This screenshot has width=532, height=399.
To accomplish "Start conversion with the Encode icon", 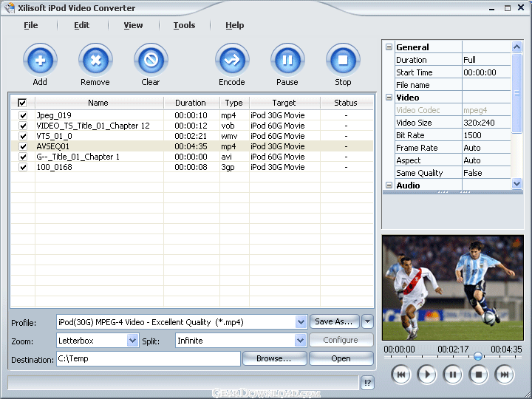I will (x=232, y=61).
